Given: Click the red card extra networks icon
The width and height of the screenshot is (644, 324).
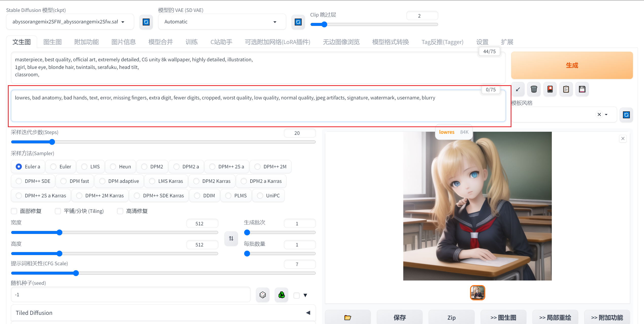Looking at the screenshot, I should coord(550,89).
